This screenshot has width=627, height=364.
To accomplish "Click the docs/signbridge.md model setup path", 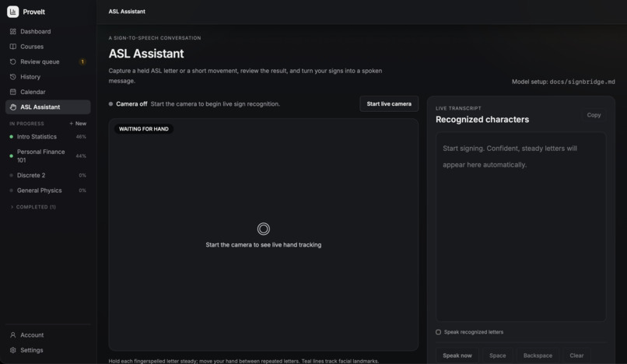I will (582, 82).
